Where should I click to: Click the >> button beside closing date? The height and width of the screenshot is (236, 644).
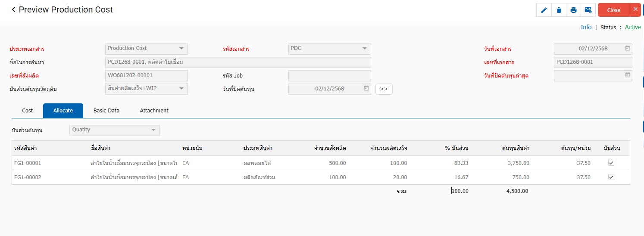click(x=384, y=89)
